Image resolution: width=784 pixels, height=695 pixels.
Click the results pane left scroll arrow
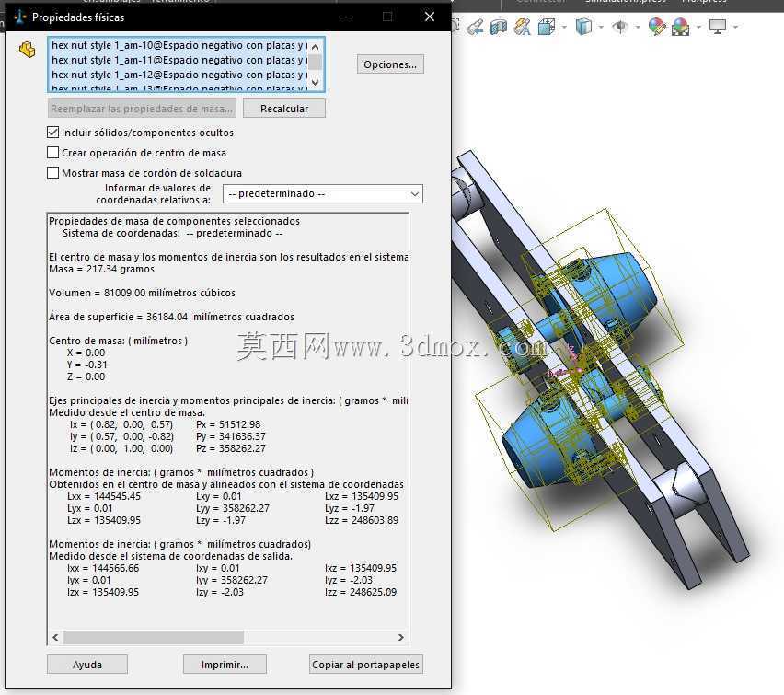(x=55, y=637)
